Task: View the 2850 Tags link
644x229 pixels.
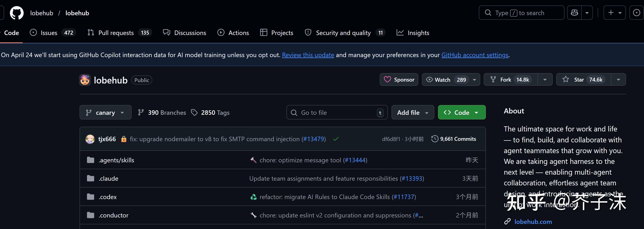Action: pyautogui.click(x=210, y=113)
